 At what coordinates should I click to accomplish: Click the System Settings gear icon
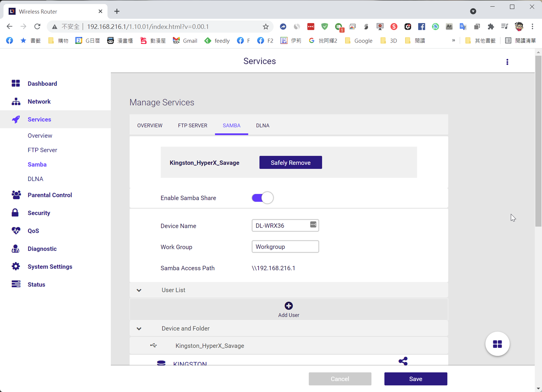pos(16,266)
